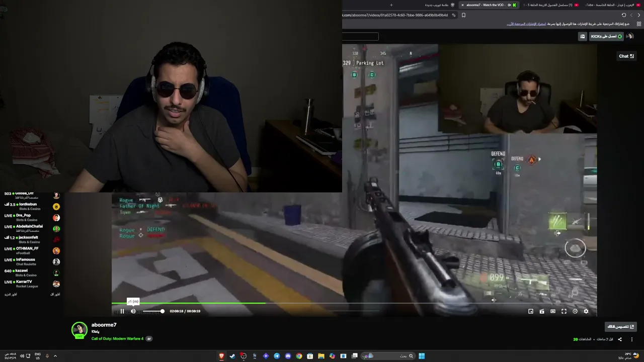Open lordkebun channel in sidebar
644x362 pixels.
point(32,206)
